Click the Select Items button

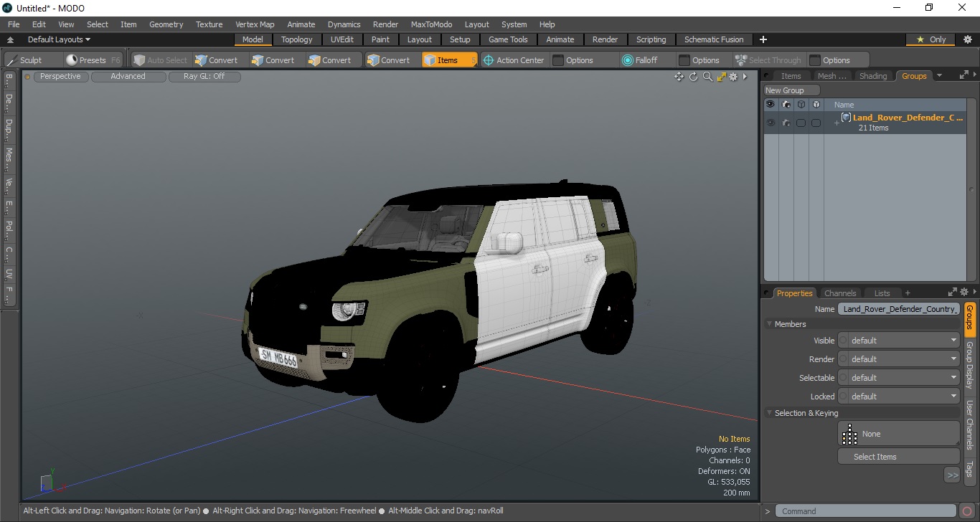tap(899, 457)
